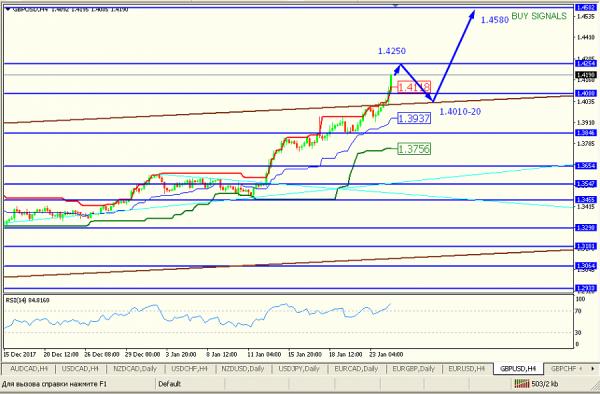Click the chart shift triangle marker at top

click(x=396, y=6)
